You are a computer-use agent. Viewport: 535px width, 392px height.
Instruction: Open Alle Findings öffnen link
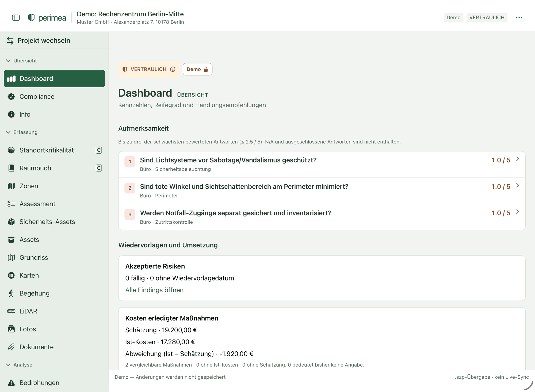(154, 290)
